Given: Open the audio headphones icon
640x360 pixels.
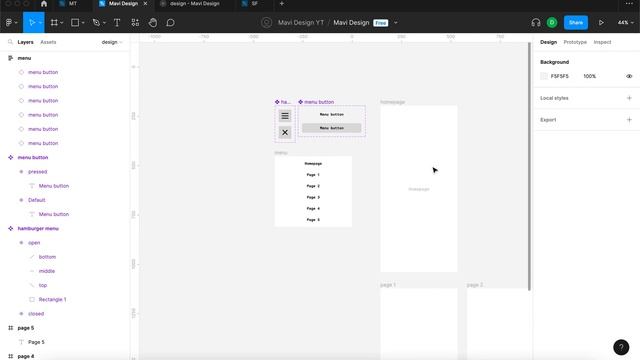Looking at the screenshot, I should pyautogui.click(x=536, y=22).
